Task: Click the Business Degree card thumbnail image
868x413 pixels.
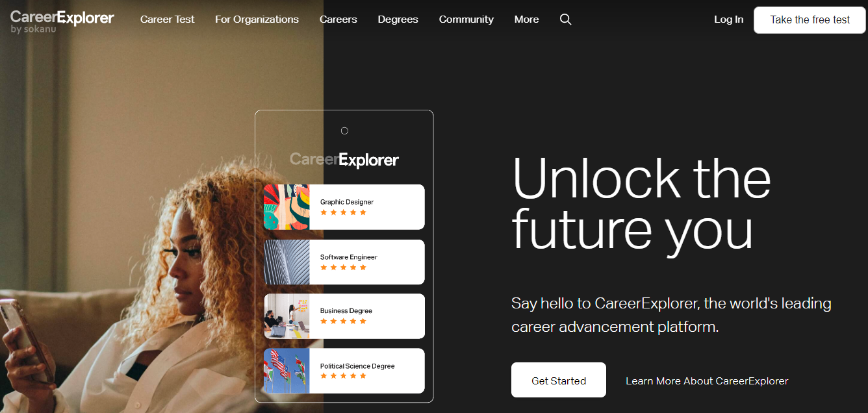Action: click(x=287, y=316)
